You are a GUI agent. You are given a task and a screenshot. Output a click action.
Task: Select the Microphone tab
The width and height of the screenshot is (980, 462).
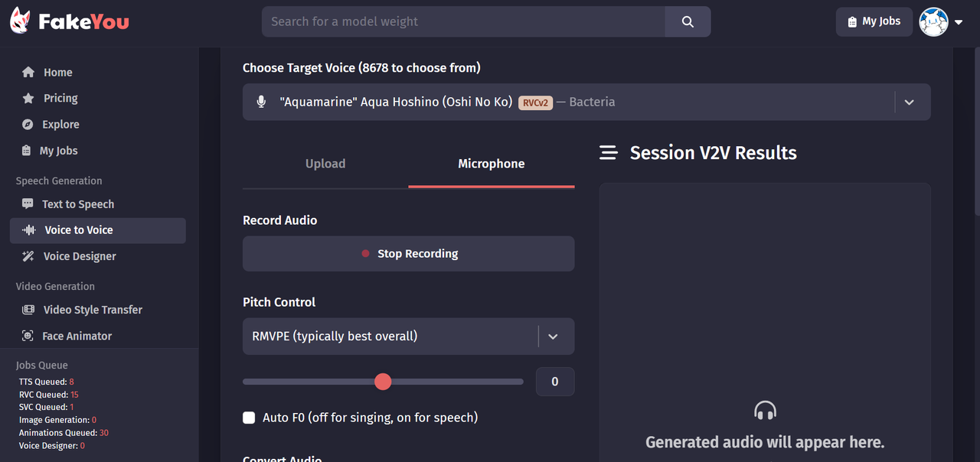491,164
